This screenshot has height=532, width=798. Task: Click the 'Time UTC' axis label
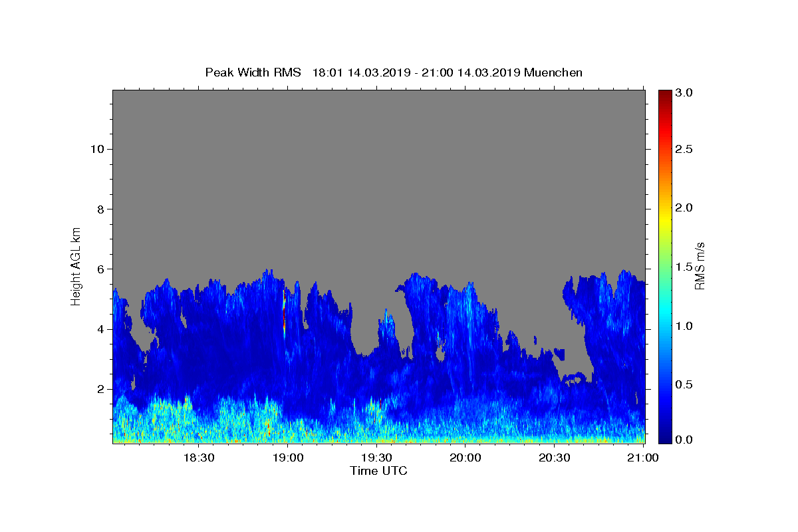pos(378,471)
